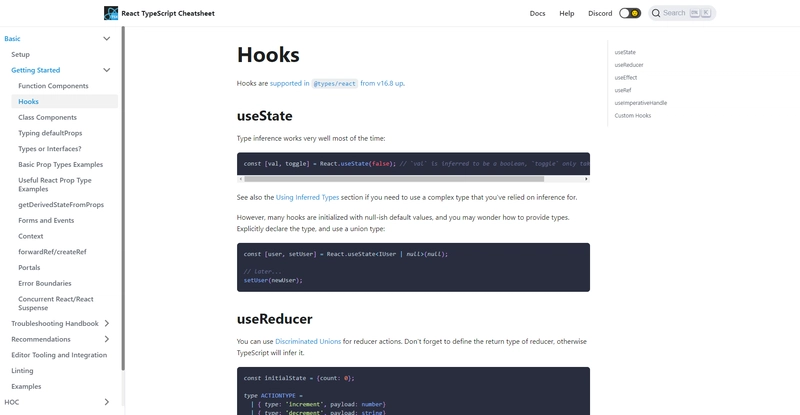This screenshot has height=415, width=800.
Task: Open the Discriminated Unions link
Action: tap(308, 341)
